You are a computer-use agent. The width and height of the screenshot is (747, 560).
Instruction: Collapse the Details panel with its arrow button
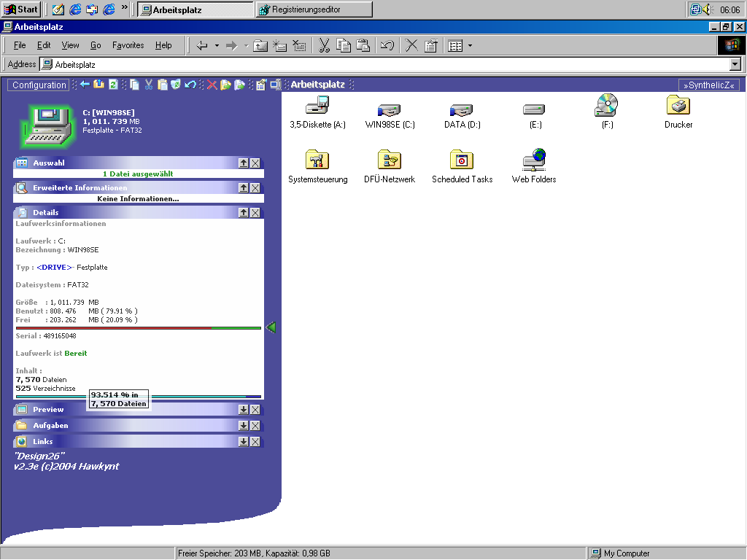(244, 212)
